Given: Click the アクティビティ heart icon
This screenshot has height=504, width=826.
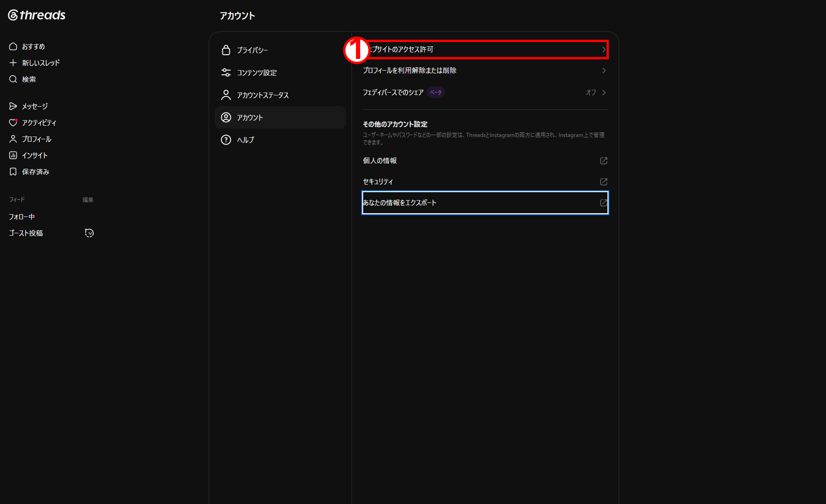Looking at the screenshot, I should point(13,122).
